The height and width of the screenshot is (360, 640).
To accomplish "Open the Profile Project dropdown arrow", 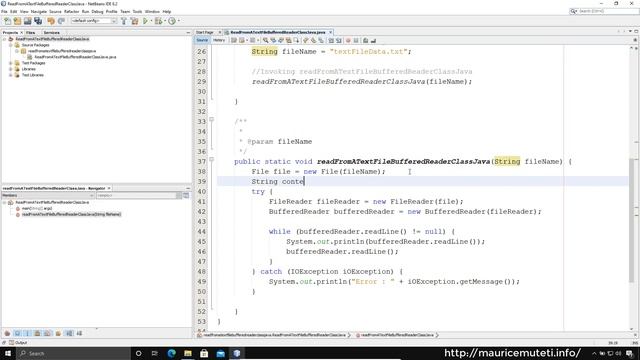I will point(178,21).
